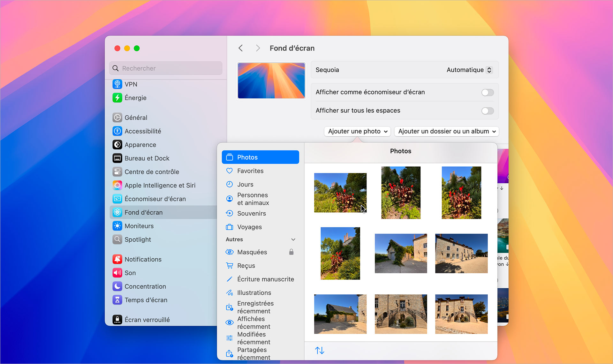Open Spotlight via the magnifier icon
This screenshot has height=364, width=613.
(x=117, y=239)
